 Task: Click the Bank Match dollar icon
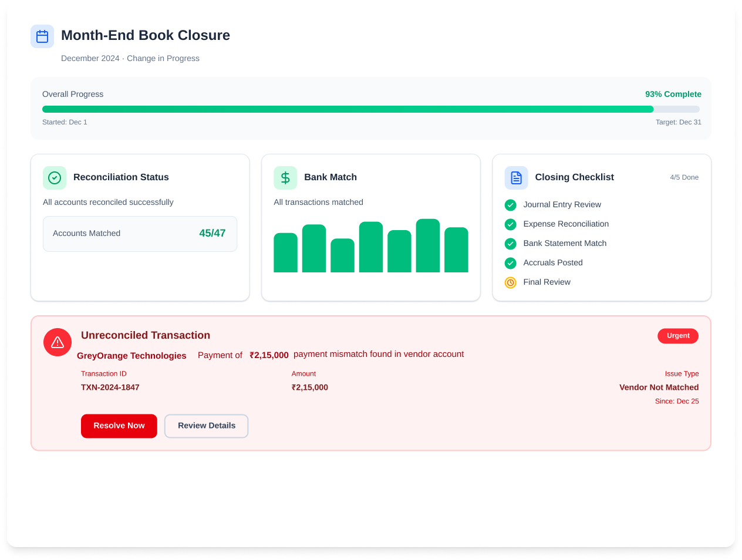coord(285,178)
